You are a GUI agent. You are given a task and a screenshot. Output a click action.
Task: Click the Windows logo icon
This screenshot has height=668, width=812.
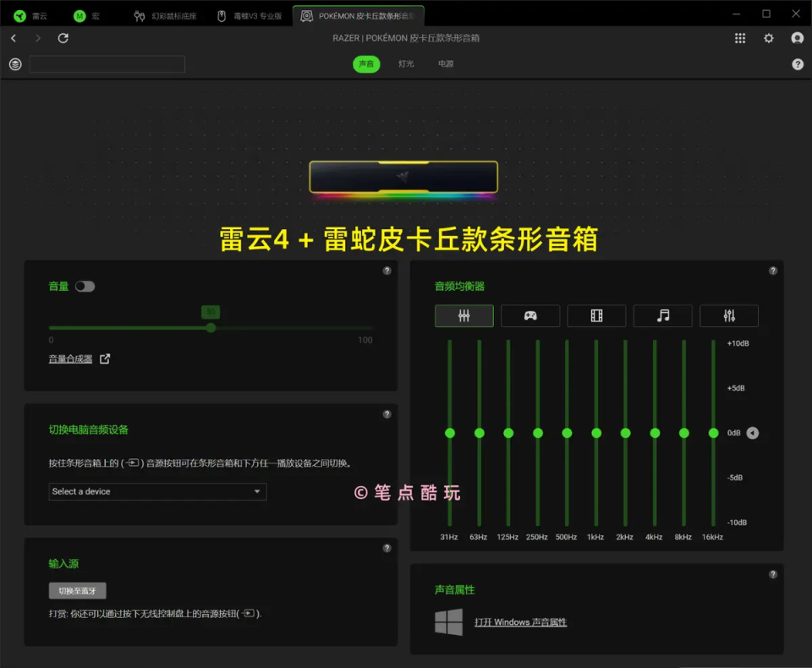pyautogui.click(x=448, y=621)
